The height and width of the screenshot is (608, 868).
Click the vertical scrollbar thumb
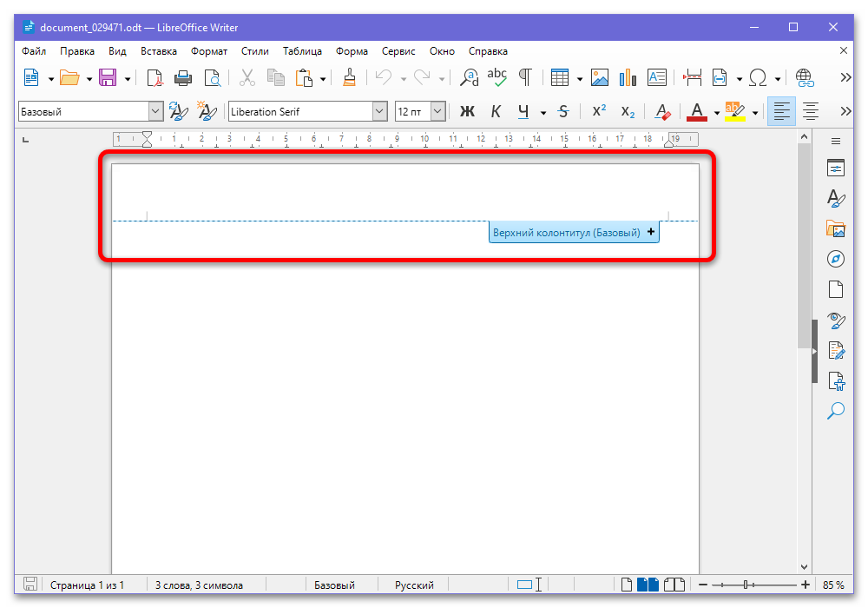[x=804, y=246]
